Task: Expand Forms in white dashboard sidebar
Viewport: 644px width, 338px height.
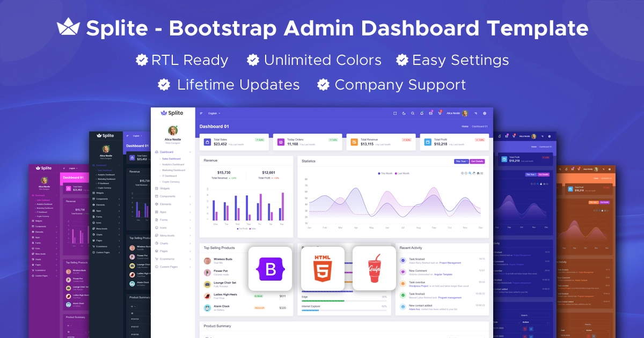Action: [173, 220]
